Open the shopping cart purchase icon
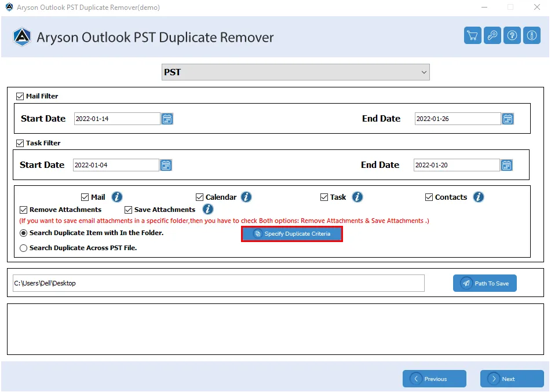Viewport: 551px width, 392px height. tap(472, 35)
